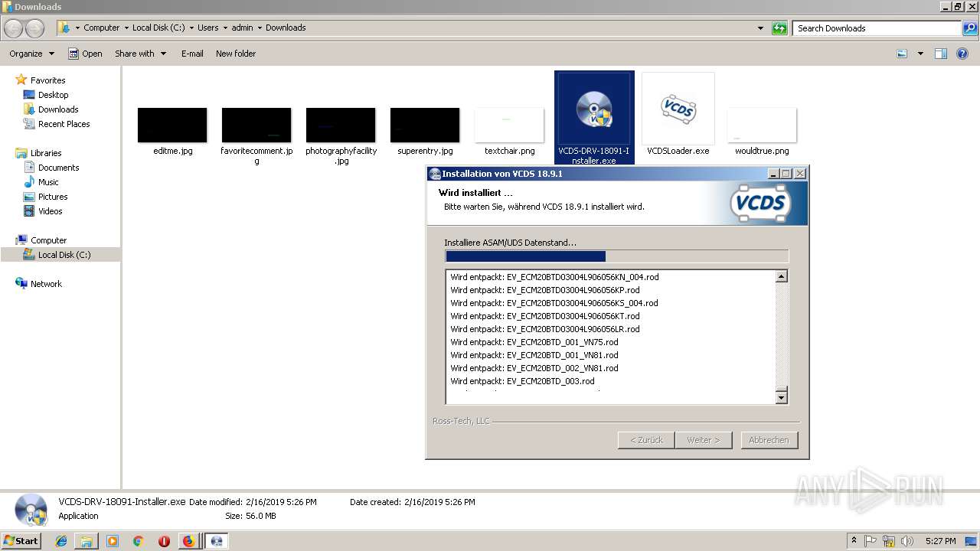
Task: Click the E-mail toolbar command
Action: 192,54
